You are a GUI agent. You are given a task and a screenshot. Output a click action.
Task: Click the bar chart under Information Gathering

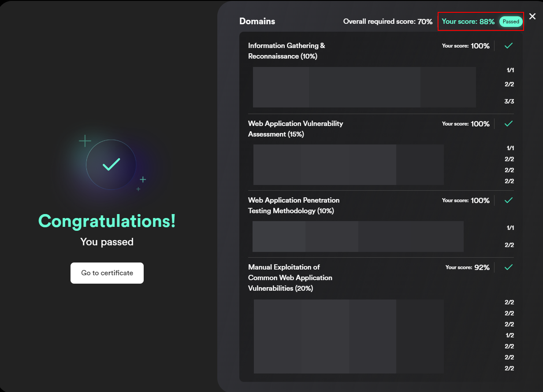coord(364,87)
